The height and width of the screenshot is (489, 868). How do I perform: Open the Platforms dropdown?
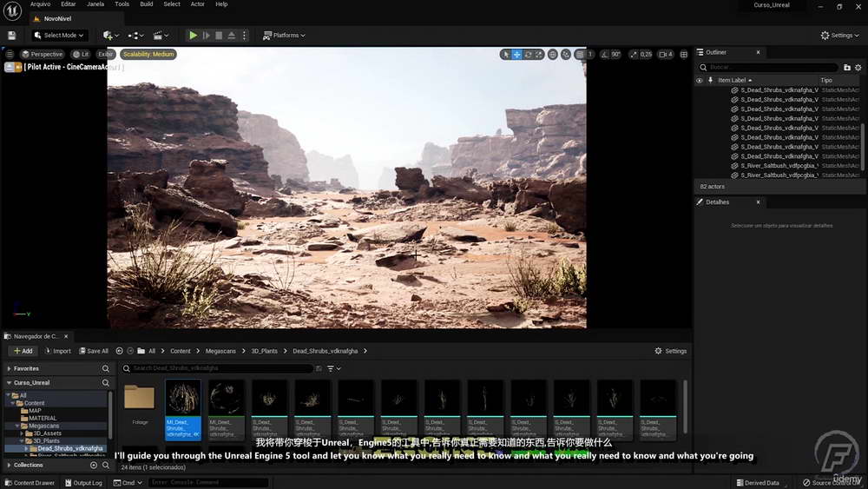(284, 36)
